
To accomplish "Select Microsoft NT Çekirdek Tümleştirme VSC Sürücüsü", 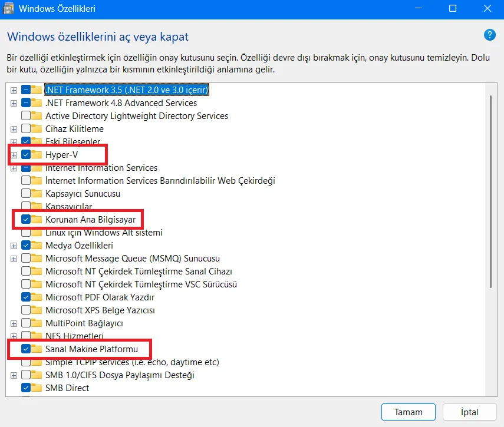I will coord(141,284).
